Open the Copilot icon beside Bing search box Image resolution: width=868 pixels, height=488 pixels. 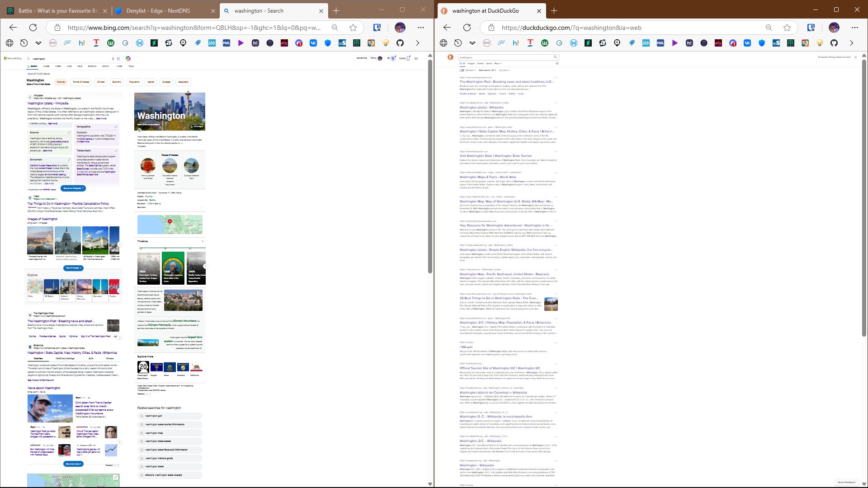128,58
